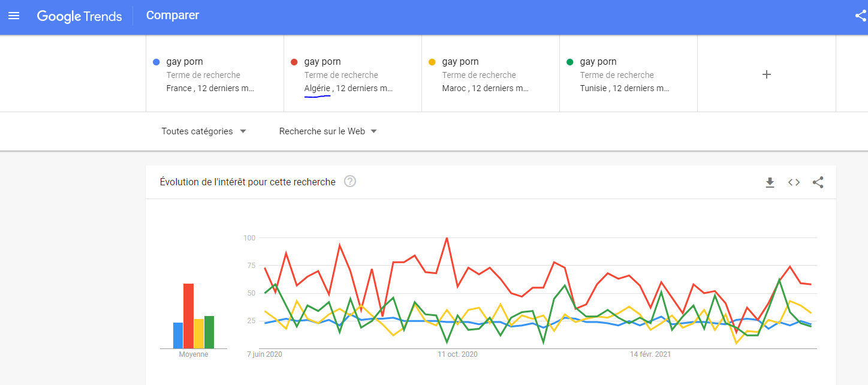
Task: Select the France search term card
Action: point(215,74)
